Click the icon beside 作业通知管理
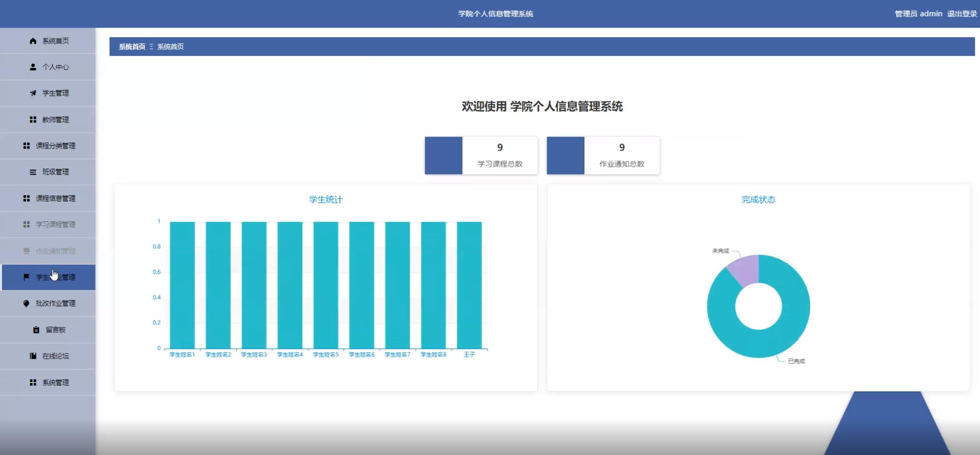Image resolution: width=980 pixels, height=455 pixels. coord(26,251)
